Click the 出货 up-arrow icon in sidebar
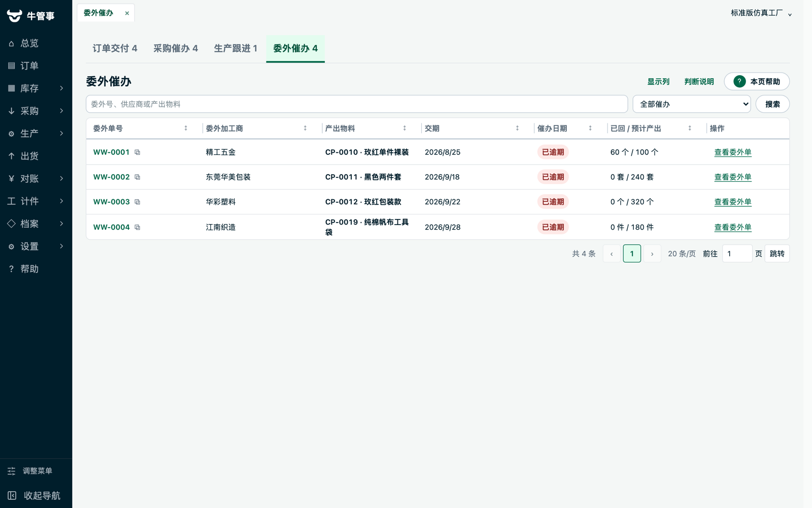Image resolution: width=812 pixels, height=508 pixels. point(11,156)
